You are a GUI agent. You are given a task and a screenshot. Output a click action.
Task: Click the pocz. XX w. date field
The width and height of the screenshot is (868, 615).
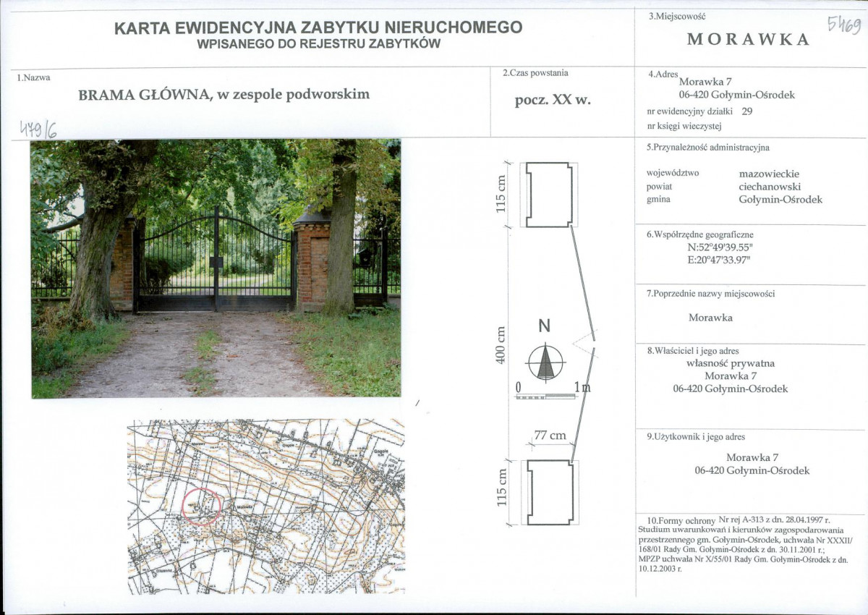click(553, 101)
